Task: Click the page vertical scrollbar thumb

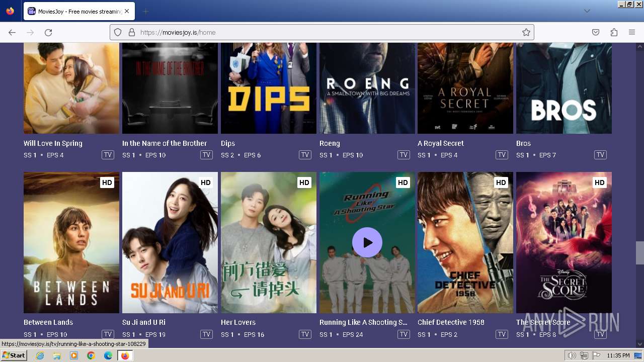Action: click(639, 253)
